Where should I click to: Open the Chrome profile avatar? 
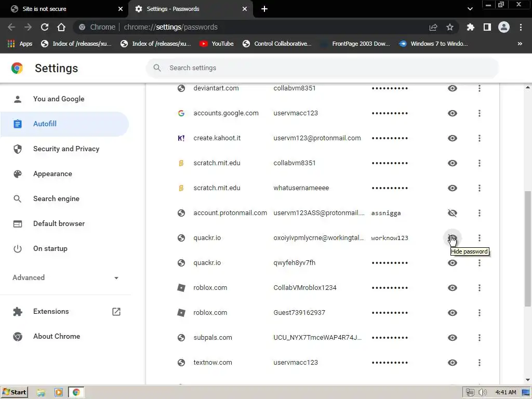pyautogui.click(x=504, y=27)
